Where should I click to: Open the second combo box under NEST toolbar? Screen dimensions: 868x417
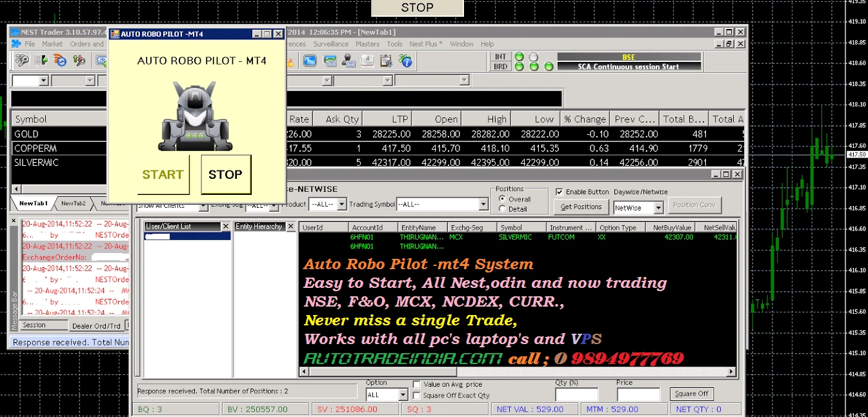[90, 81]
